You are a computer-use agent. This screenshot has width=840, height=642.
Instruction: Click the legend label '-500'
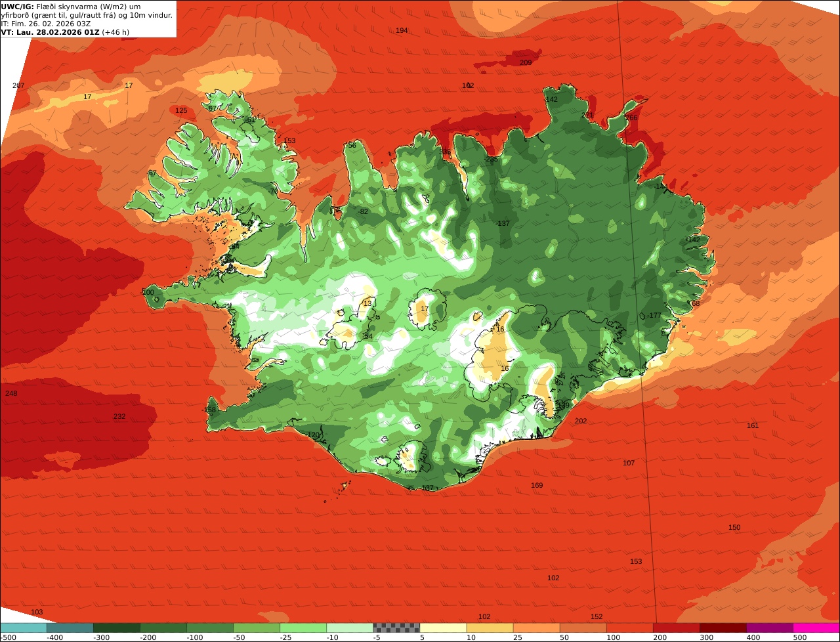click(8, 637)
